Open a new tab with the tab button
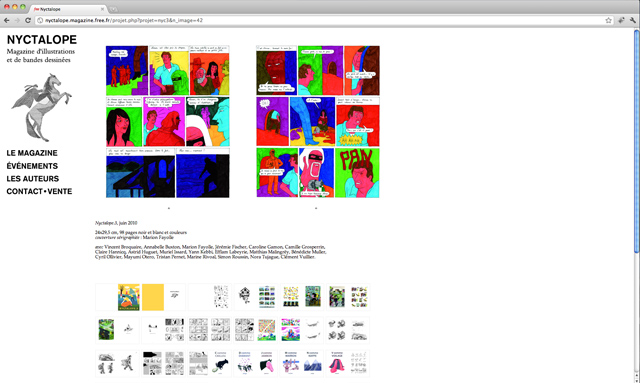The width and height of the screenshot is (640, 383). coord(114,9)
